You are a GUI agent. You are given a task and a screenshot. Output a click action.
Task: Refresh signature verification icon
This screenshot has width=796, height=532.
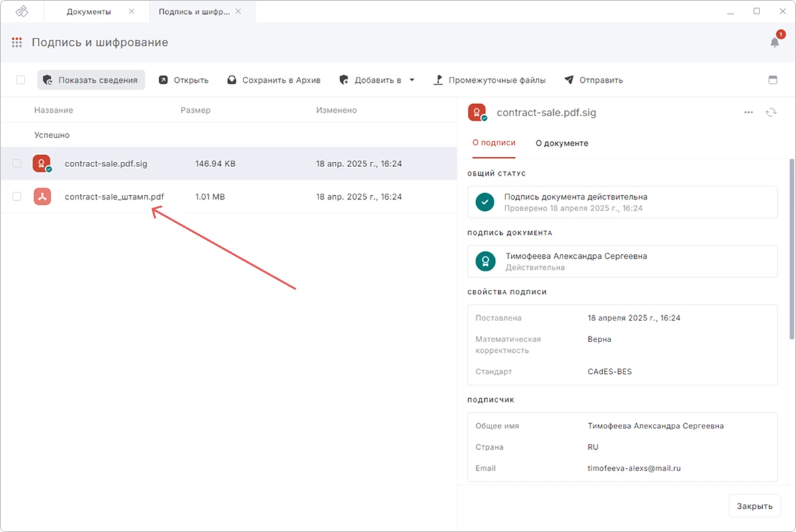point(771,113)
